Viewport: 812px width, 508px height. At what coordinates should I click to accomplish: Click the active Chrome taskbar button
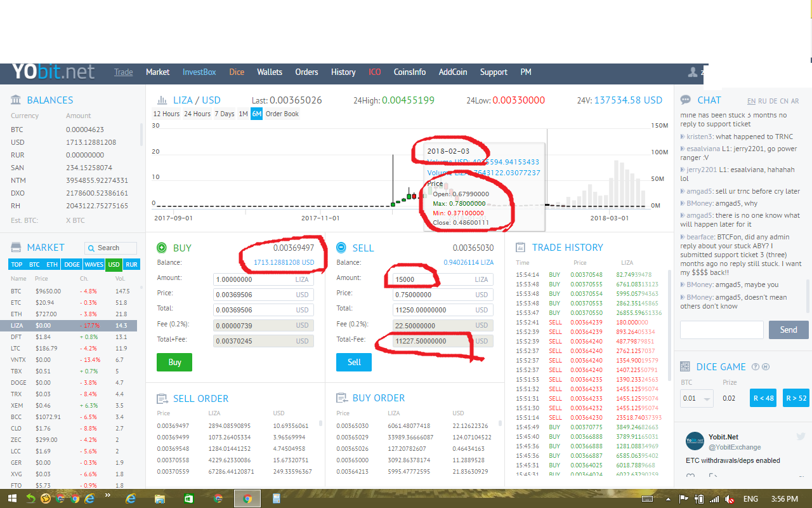click(x=247, y=499)
